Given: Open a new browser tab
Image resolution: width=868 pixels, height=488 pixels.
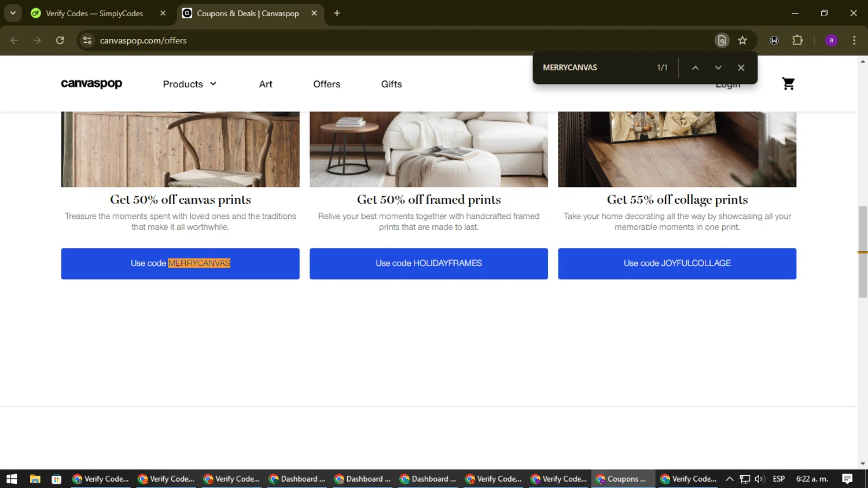Looking at the screenshot, I should coord(337,13).
